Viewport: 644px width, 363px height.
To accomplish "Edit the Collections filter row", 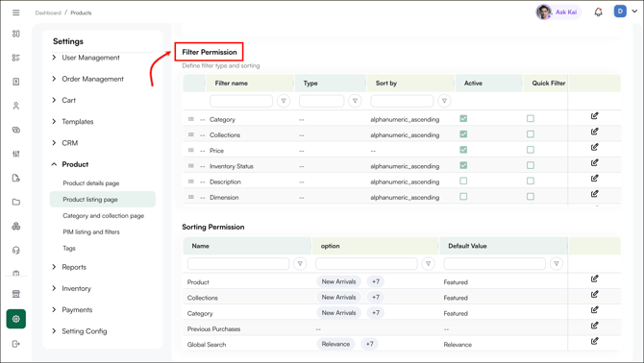I will pos(594,132).
